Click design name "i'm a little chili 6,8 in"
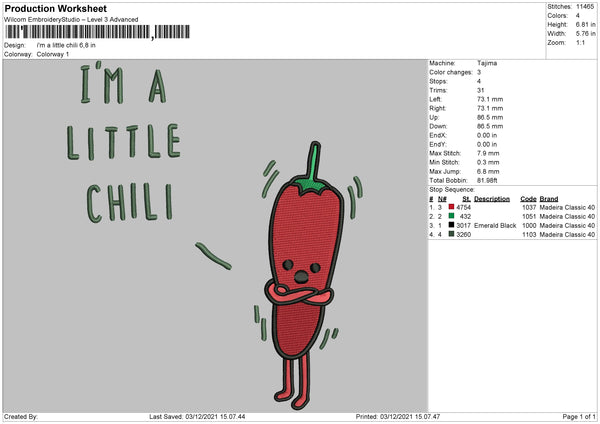Screen dimensions: 600x424 point(66,45)
